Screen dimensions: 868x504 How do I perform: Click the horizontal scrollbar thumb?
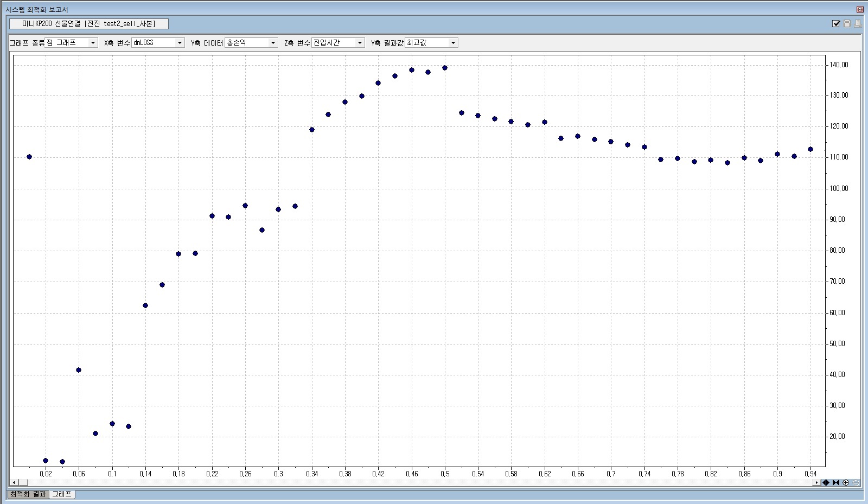tap(23, 482)
